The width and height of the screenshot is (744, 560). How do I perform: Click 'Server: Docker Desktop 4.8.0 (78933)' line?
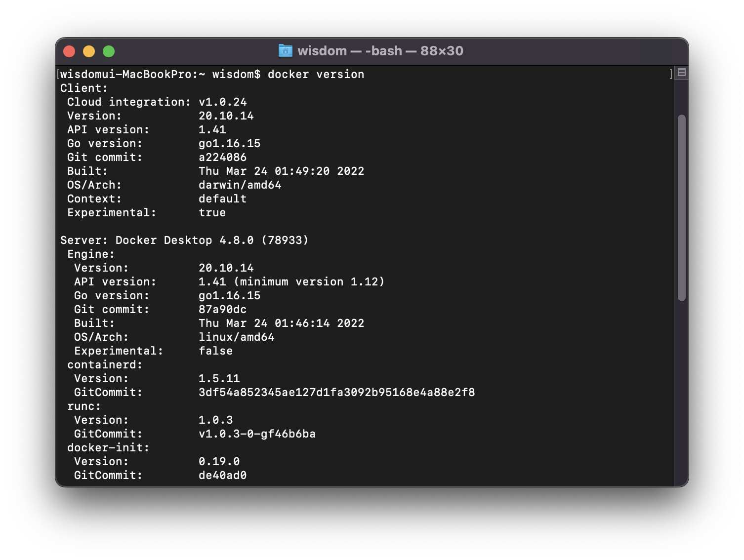(x=184, y=240)
